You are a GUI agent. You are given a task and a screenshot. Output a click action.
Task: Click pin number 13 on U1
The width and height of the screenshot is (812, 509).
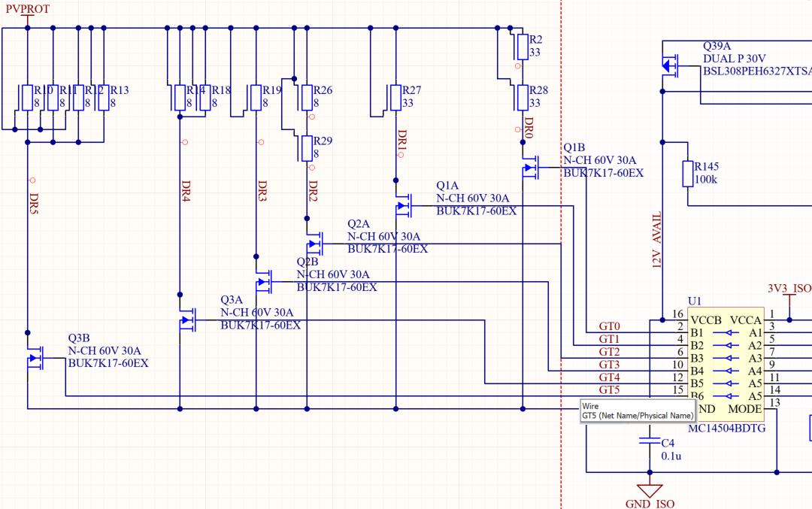(x=775, y=403)
